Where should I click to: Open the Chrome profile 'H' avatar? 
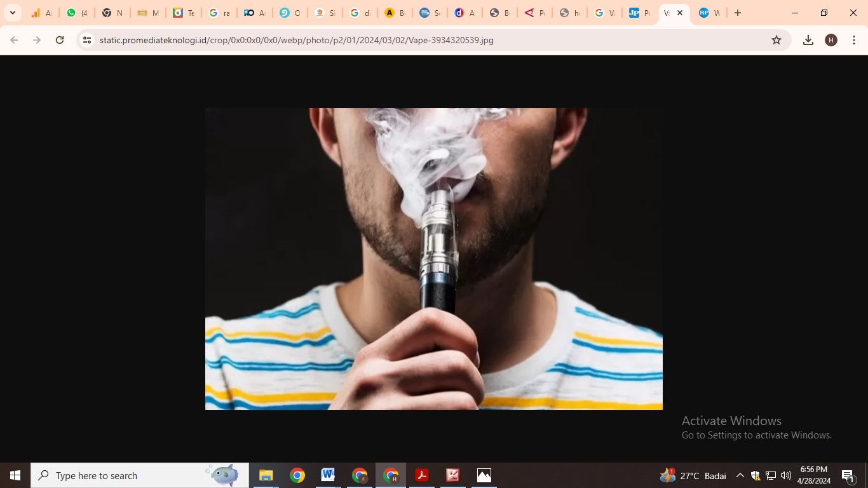pos(831,40)
